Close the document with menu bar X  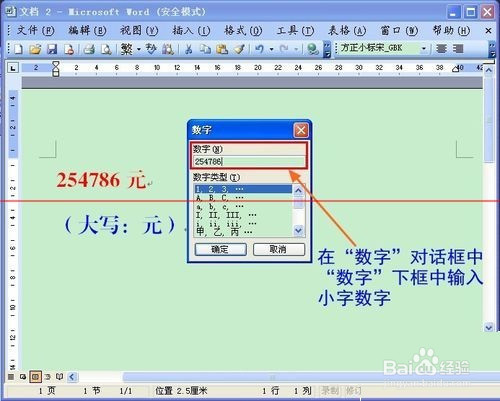point(488,31)
